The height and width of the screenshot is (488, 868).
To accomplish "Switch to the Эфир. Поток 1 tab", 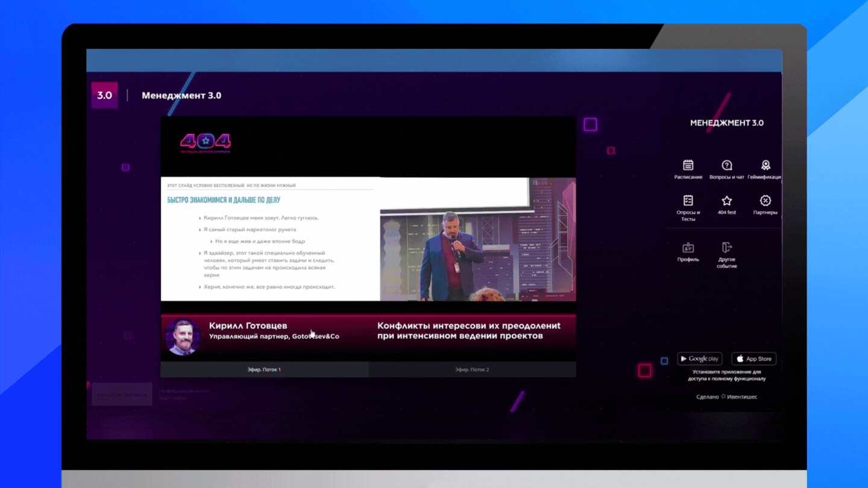I will point(264,369).
